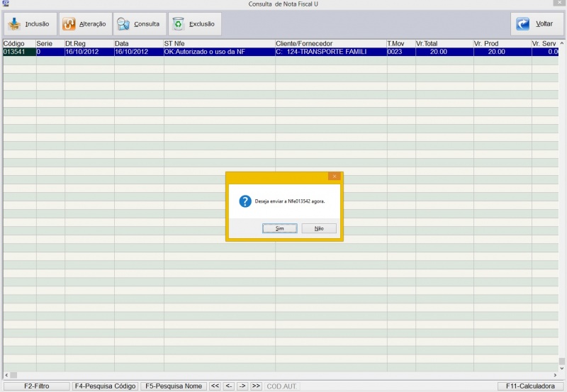Decline sending NFe with Não
The image size is (567, 392).
[319, 228]
